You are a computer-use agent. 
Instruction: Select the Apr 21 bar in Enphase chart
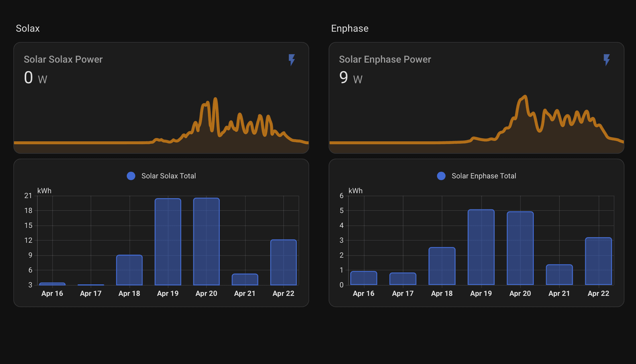click(559, 275)
